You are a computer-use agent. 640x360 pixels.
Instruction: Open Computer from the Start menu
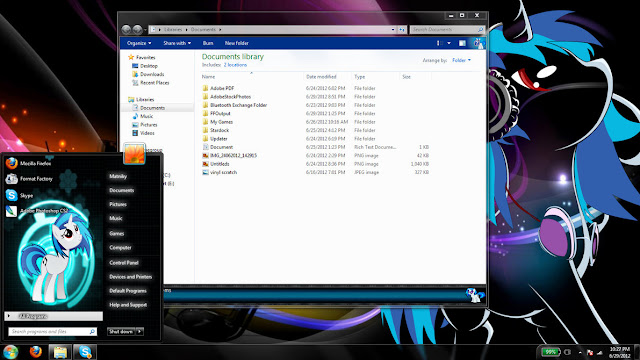(x=120, y=247)
